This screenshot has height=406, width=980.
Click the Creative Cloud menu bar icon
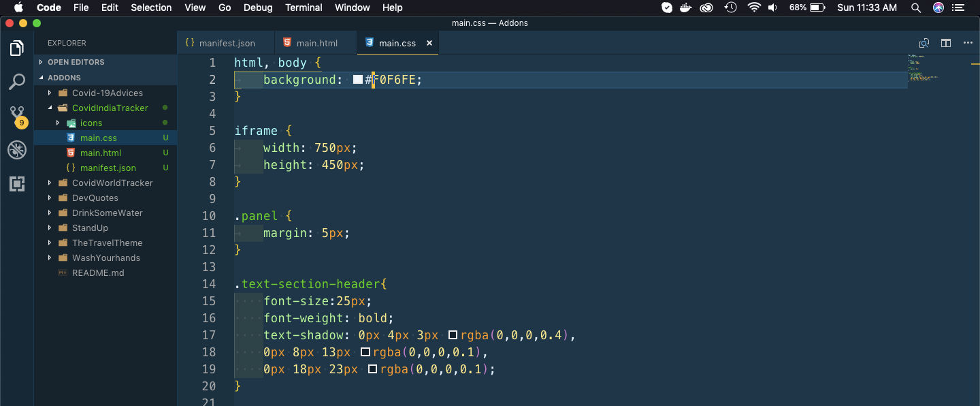(x=707, y=7)
